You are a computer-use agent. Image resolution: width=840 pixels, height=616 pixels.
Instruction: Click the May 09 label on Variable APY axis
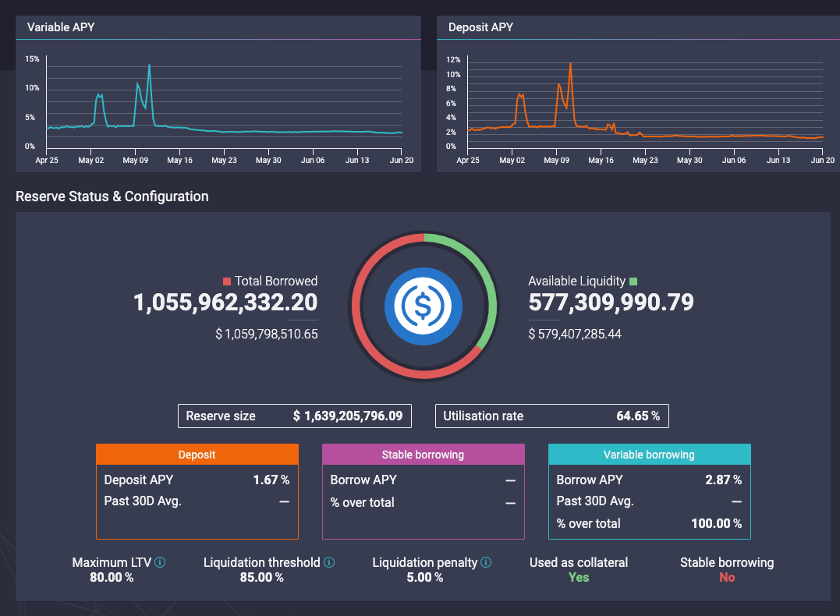pyautogui.click(x=135, y=160)
